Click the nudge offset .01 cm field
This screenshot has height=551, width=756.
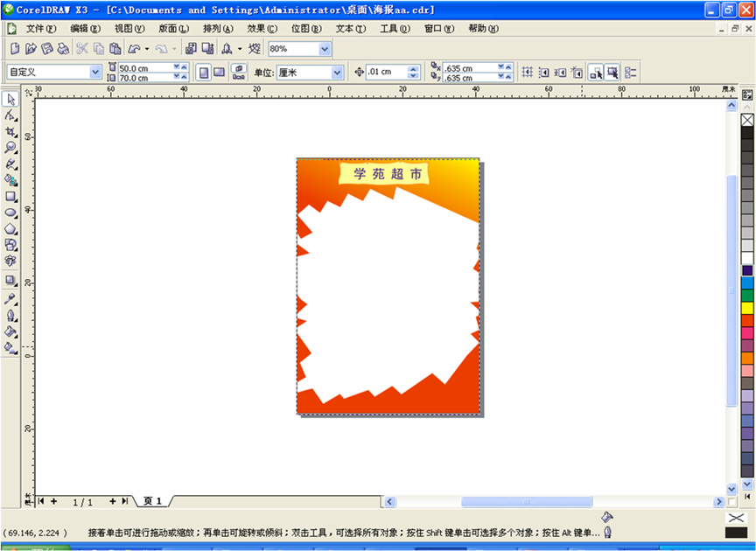pos(386,73)
